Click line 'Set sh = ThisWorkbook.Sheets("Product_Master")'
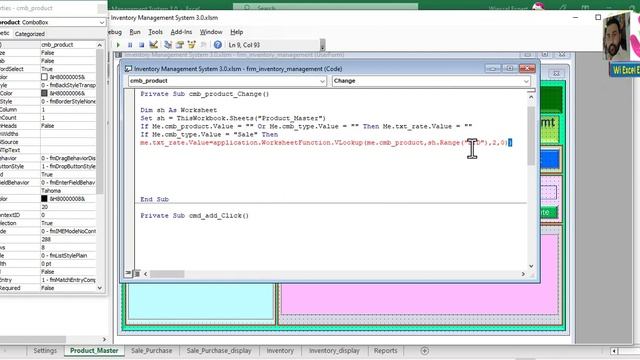This screenshot has height=360, width=640. pos(233,118)
